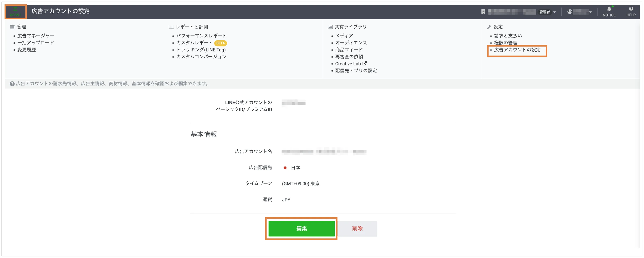The height and width of the screenshot is (258, 644).
Task: Click the 削除 button
Action: (x=357, y=228)
